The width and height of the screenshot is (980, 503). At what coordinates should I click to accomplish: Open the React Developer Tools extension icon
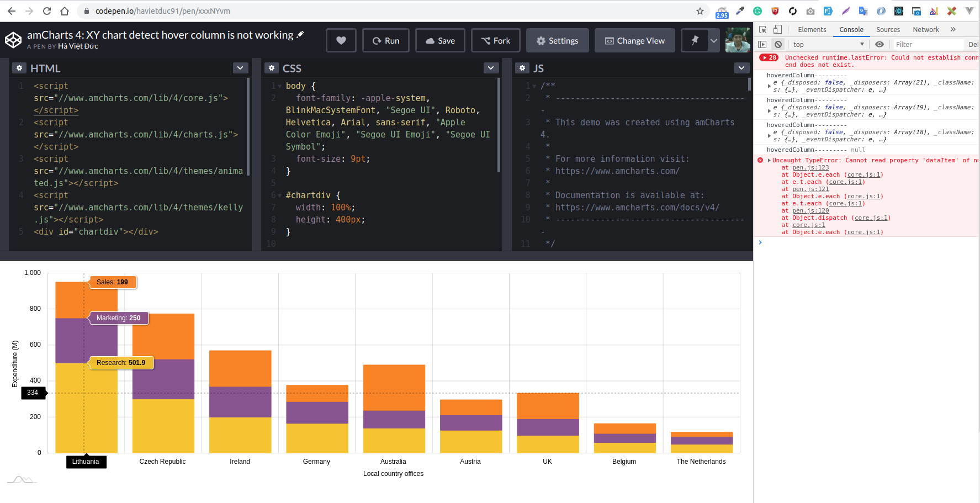pos(898,10)
